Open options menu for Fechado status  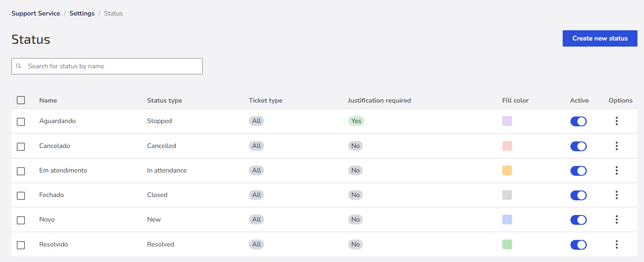(617, 195)
